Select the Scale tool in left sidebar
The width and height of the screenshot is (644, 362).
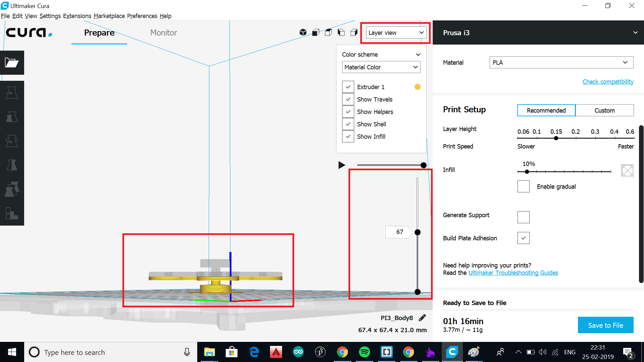12,117
